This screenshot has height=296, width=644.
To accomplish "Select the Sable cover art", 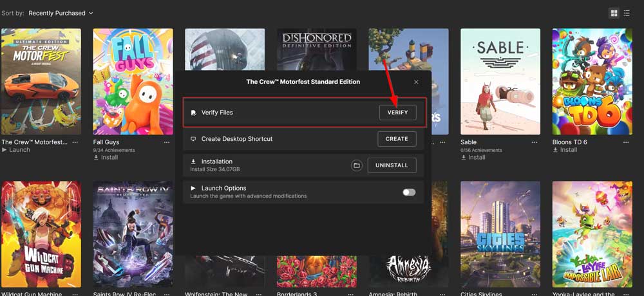I will pyautogui.click(x=500, y=81).
